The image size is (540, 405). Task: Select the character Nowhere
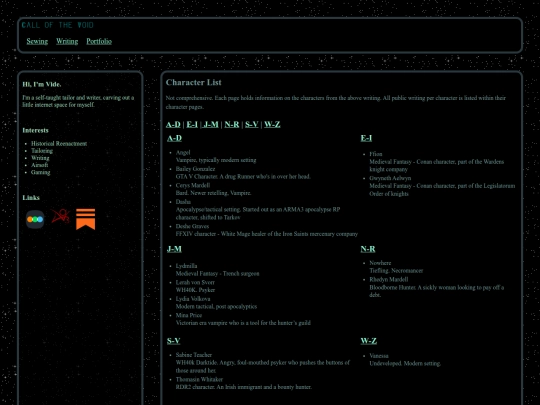pos(380,263)
